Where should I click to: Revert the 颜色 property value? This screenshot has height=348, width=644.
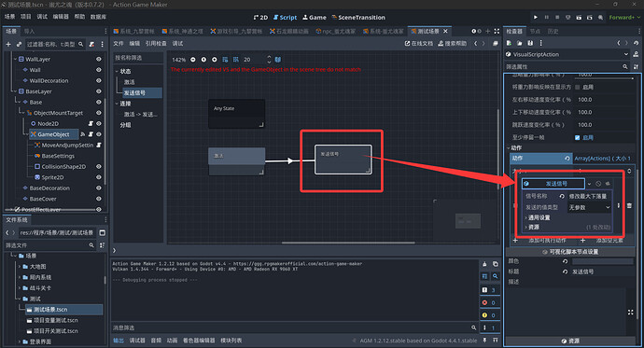click(x=566, y=261)
